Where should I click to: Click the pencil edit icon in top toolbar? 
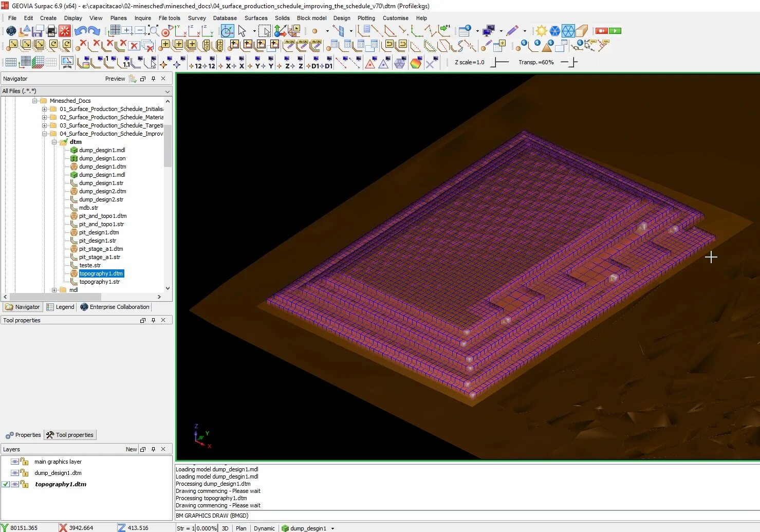(x=512, y=31)
